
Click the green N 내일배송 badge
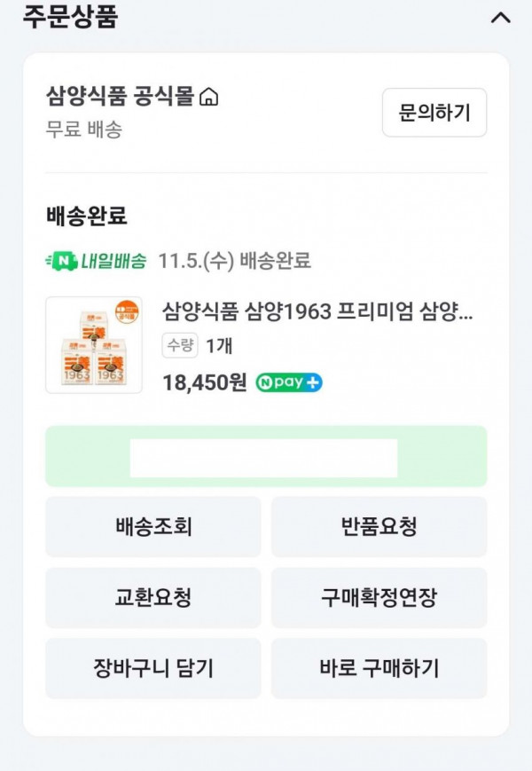point(96,261)
